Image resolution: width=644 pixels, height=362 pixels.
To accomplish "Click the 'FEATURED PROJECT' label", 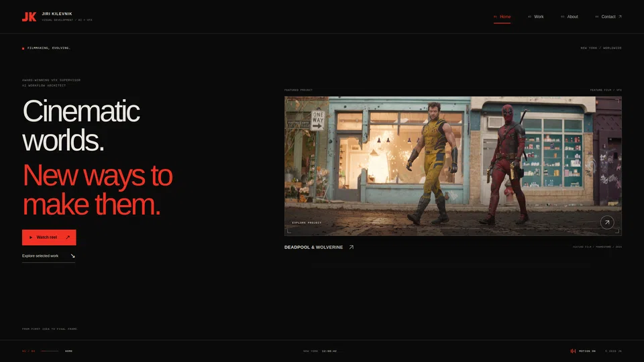I will [299, 90].
